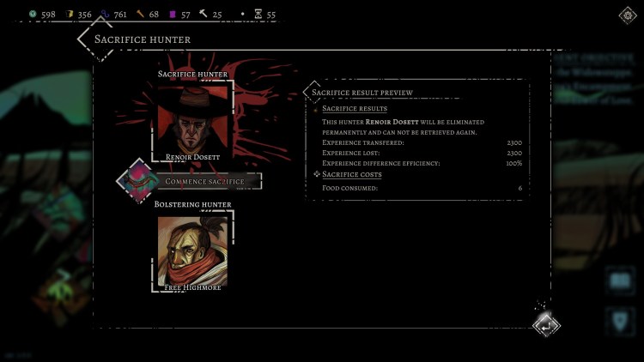Click the Sacrifice results heading
The height and width of the screenshot is (362, 644).
pyautogui.click(x=354, y=109)
